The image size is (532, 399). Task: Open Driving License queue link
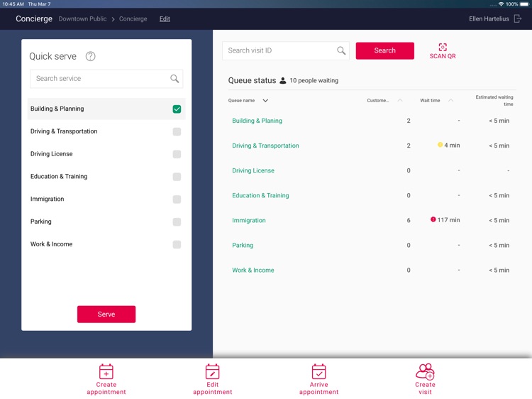[x=253, y=170]
